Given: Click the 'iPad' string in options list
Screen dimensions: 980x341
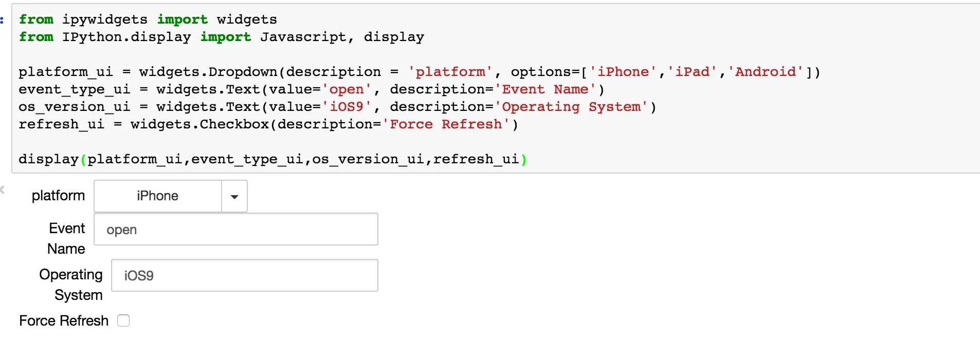Looking at the screenshot, I should click(692, 72).
